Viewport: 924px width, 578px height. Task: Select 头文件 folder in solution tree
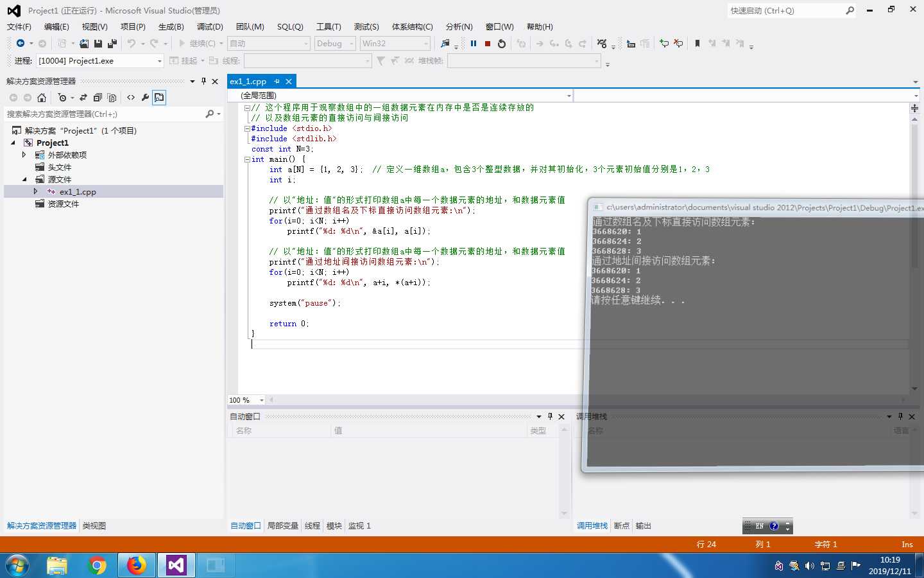60,167
